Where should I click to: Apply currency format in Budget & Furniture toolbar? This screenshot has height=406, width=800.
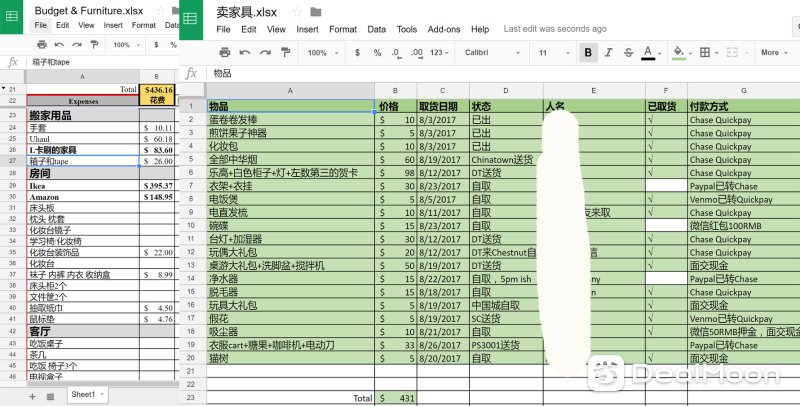coord(156,45)
